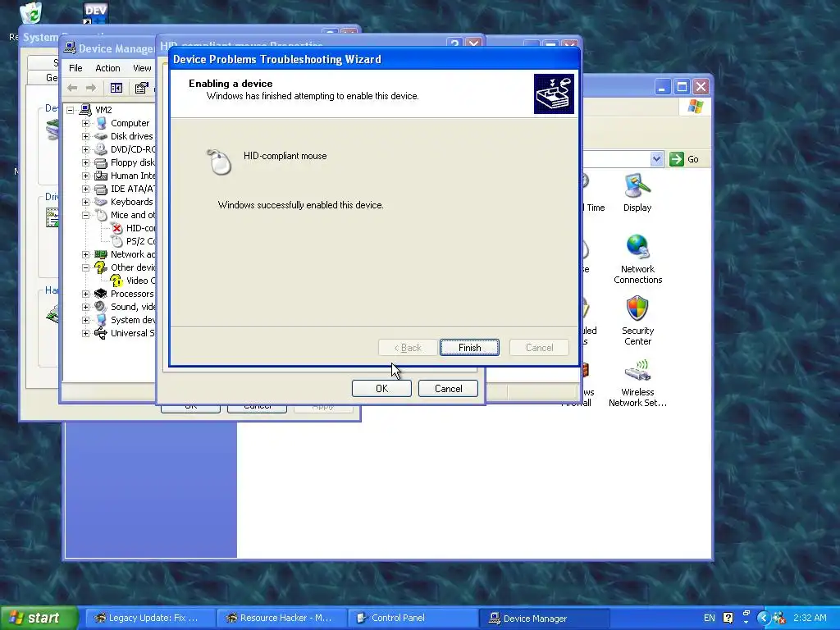Open the Action menu in Device Manager
The height and width of the screenshot is (630, 840).
click(107, 68)
